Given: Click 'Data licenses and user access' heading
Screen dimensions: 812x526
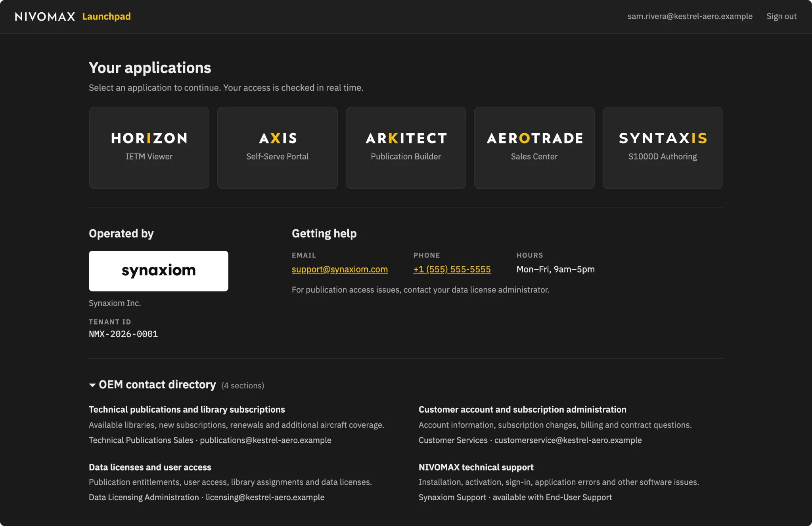Looking at the screenshot, I should [x=150, y=467].
